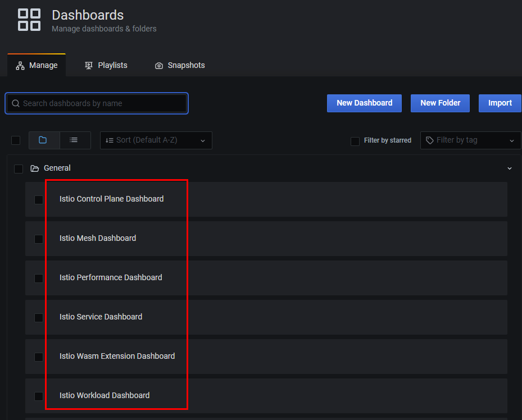522x420 pixels.
Task: Open the Snapshots tab
Action: 180,65
